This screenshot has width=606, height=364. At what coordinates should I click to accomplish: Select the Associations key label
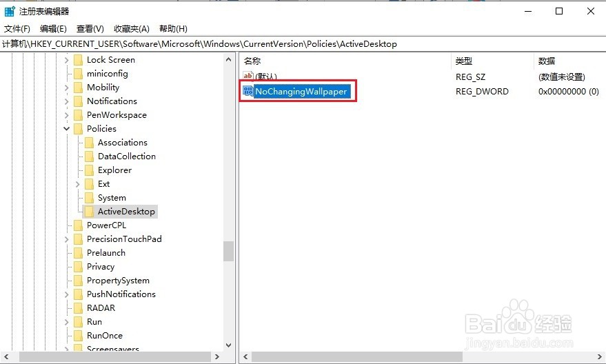(x=123, y=143)
